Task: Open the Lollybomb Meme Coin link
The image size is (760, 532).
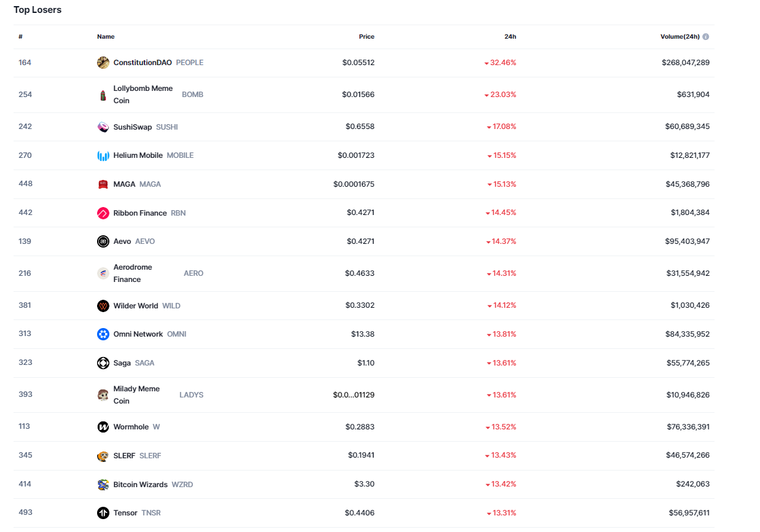Action: click(x=143, y=95)
